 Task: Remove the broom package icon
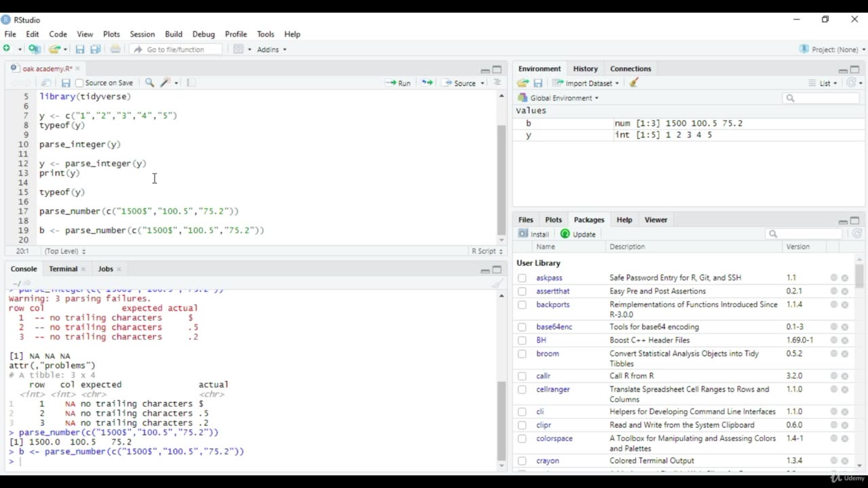[x=845, y=354]
